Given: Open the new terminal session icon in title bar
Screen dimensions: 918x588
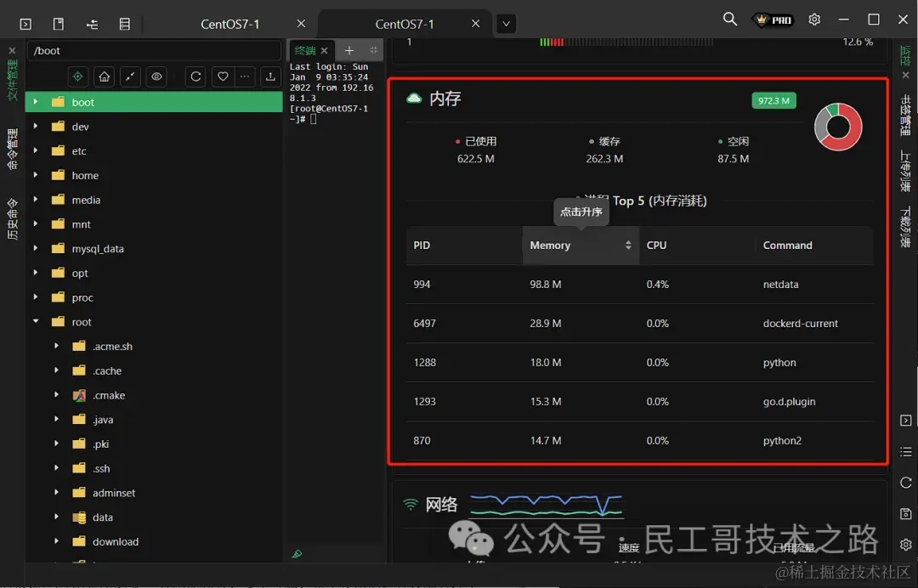Looking at the screenshot, I should pos(25,24).
